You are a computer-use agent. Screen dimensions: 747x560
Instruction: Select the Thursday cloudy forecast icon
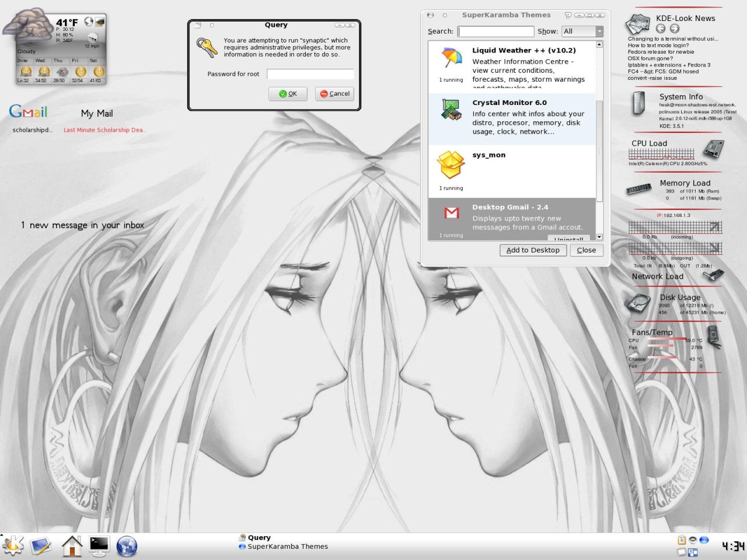62,72
